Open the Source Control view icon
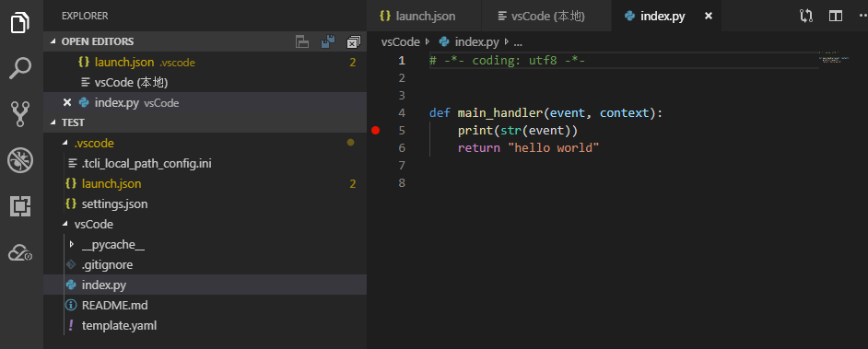Image resolution: width=868 pixels, height=349 pixels. (x=20, y=114)
